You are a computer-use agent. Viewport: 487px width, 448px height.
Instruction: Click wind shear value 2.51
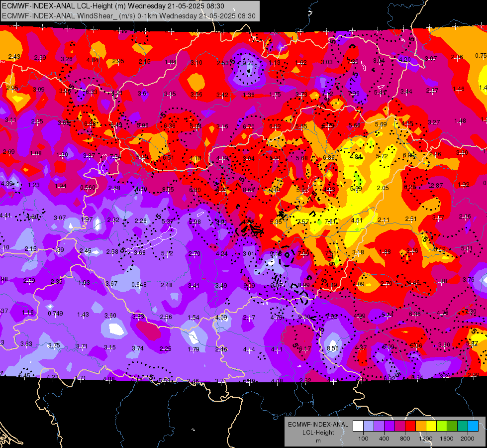point(411,219)
